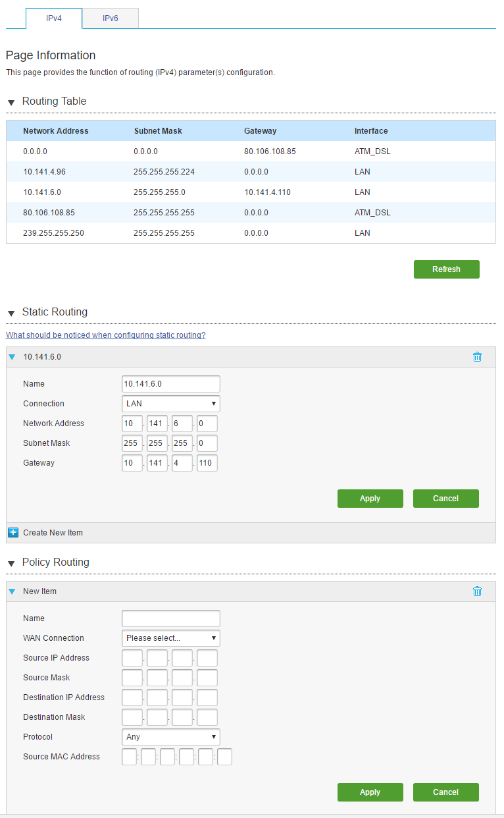The height and width of the screenshot is (818, 504).
Task: Collapse the 10.141.6.0 static route entry arrow
Action: point(12,357)
